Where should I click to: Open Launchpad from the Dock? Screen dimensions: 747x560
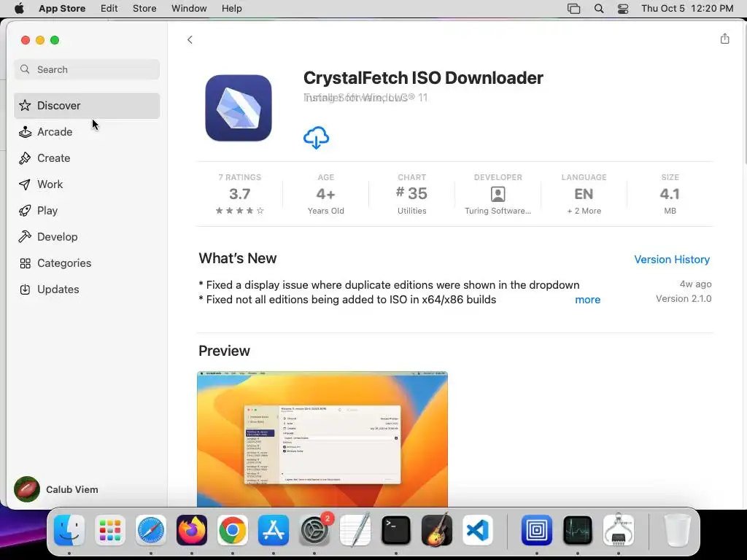[x=110, y=530]
